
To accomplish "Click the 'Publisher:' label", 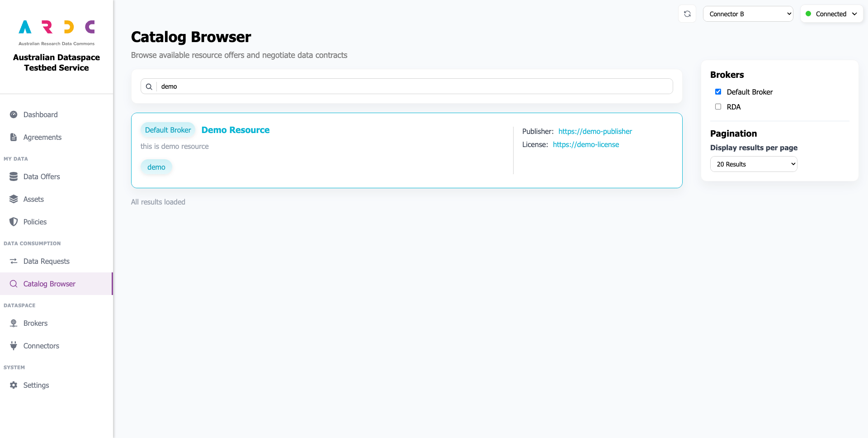I will click(538, 131).
